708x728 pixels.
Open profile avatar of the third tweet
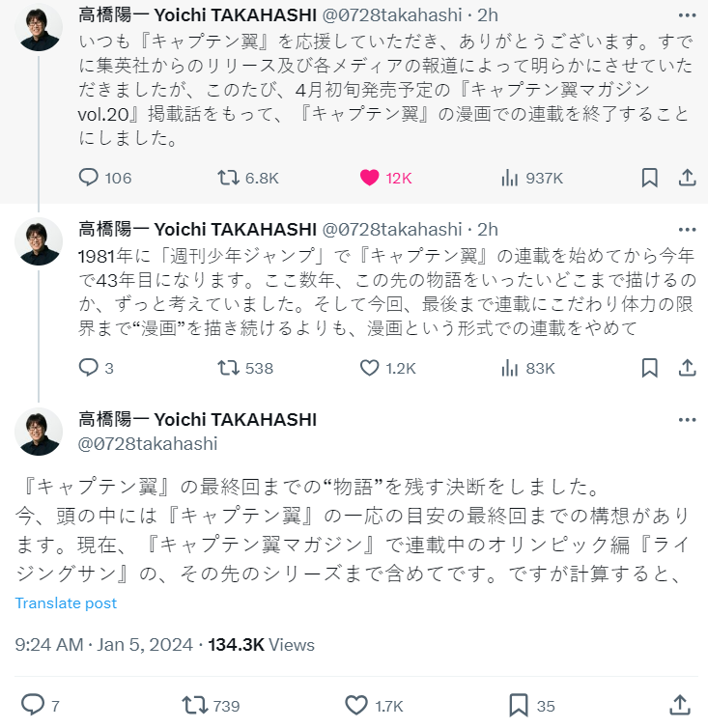coord(40,432)
